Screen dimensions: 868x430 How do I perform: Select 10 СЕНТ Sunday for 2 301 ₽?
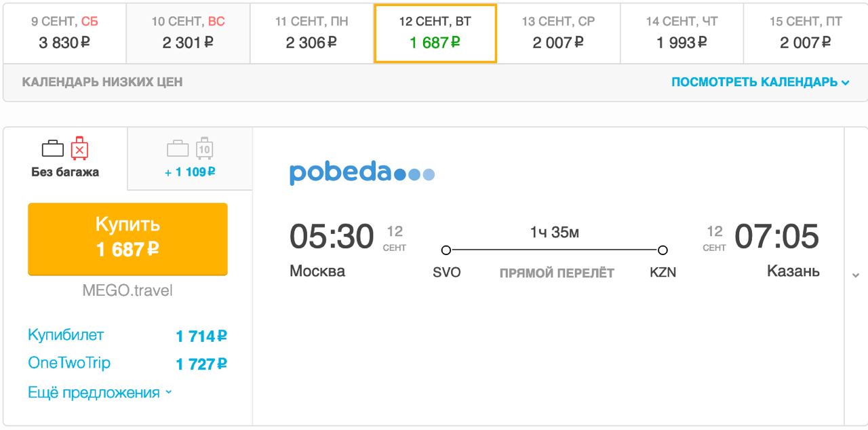[188, 33]
